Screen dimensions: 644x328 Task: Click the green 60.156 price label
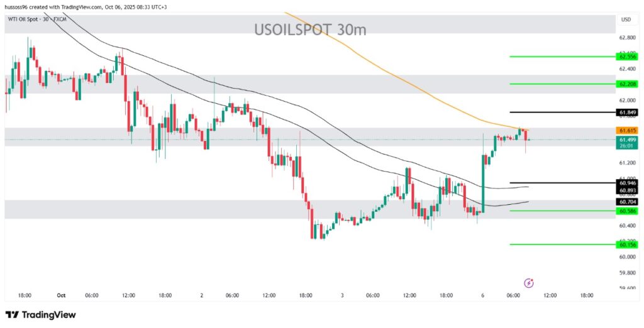[x=628, y=244]
